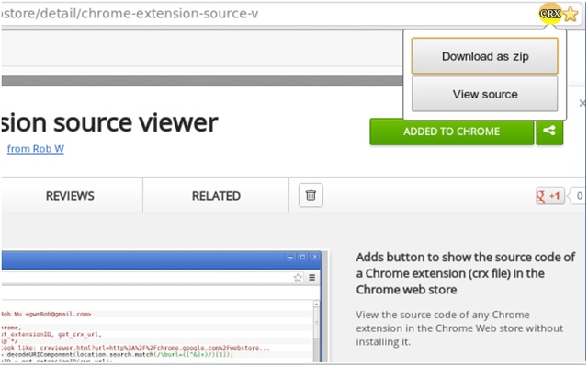Click the address bar URL text
Image resolution: width=588 pixels, height=368 pixels.
click(130, 14)
